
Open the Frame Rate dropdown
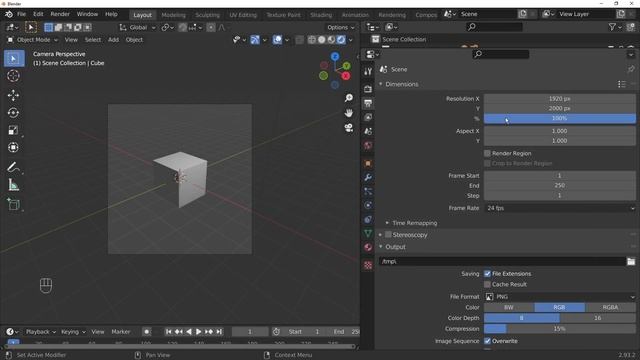(560, 208)
